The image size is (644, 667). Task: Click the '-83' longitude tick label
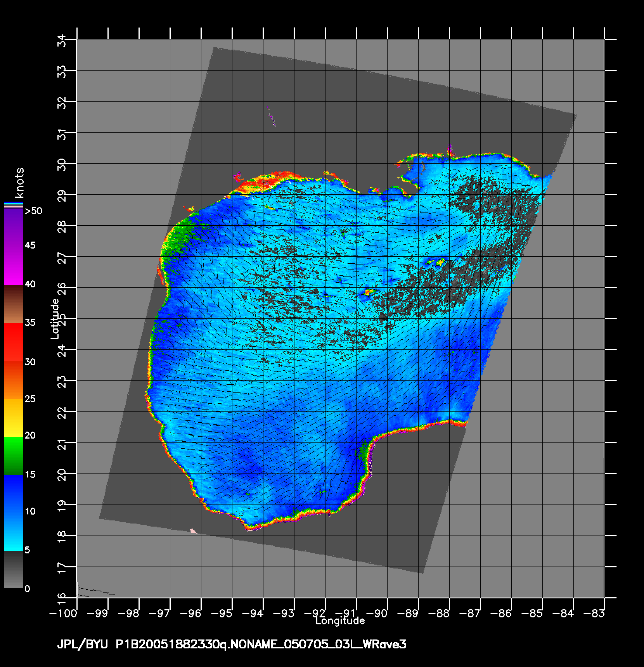(x=595, y=613)
